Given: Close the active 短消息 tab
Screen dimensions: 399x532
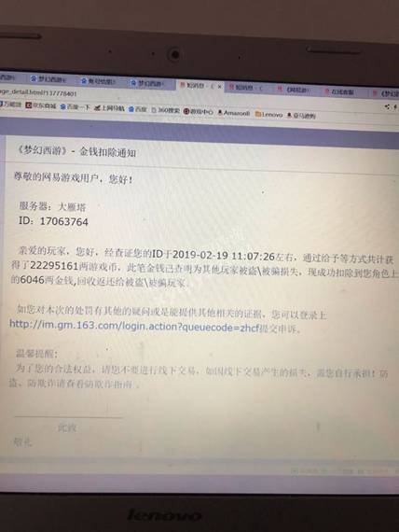Looking at the screenshot, I should point(219,87).
